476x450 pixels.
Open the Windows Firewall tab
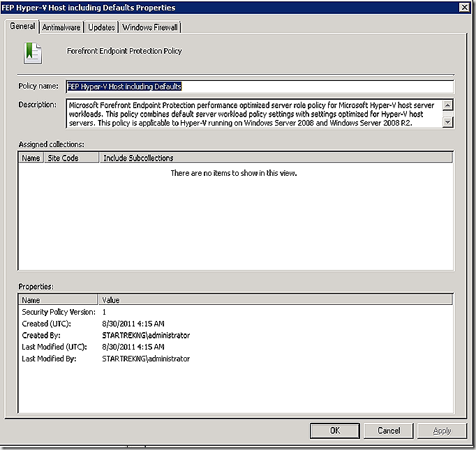pyautogui.click(x=150, y=27)
